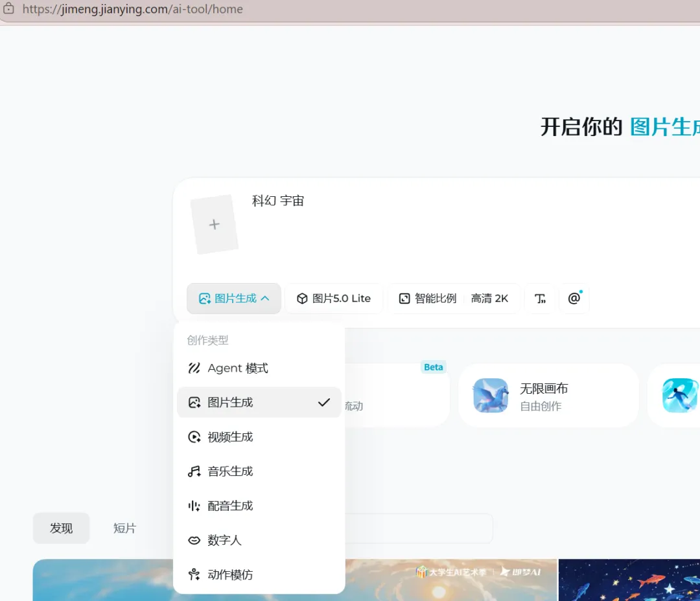700x601 pixels.
Task: Click the 数字人 lips icon
Action: 194,540
